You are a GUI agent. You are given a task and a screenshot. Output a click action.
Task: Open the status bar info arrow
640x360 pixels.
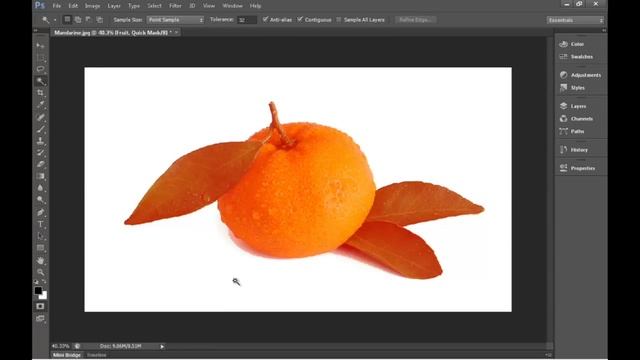coord(162,347)
